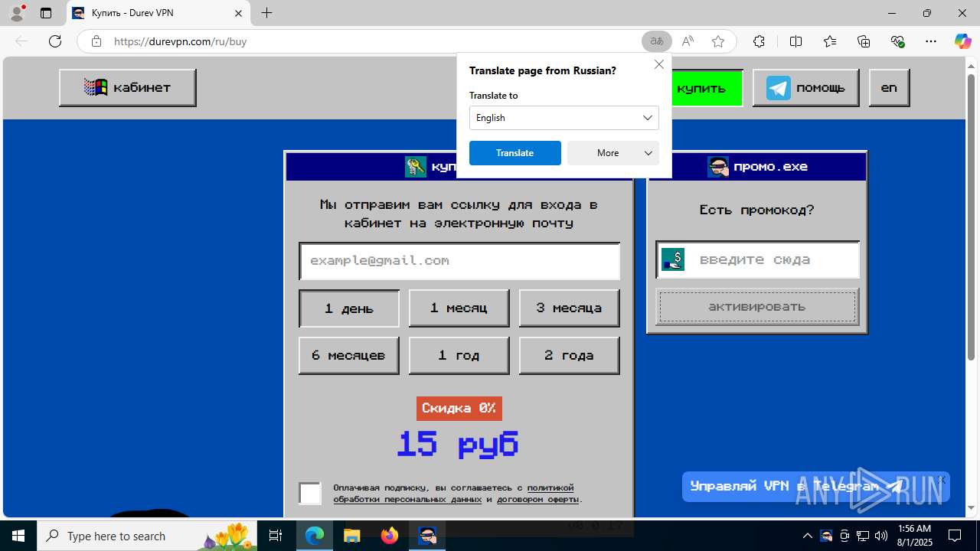Open the Copilot icon
The height and width of the screenshot is (551, 980).
click(962, 41)
